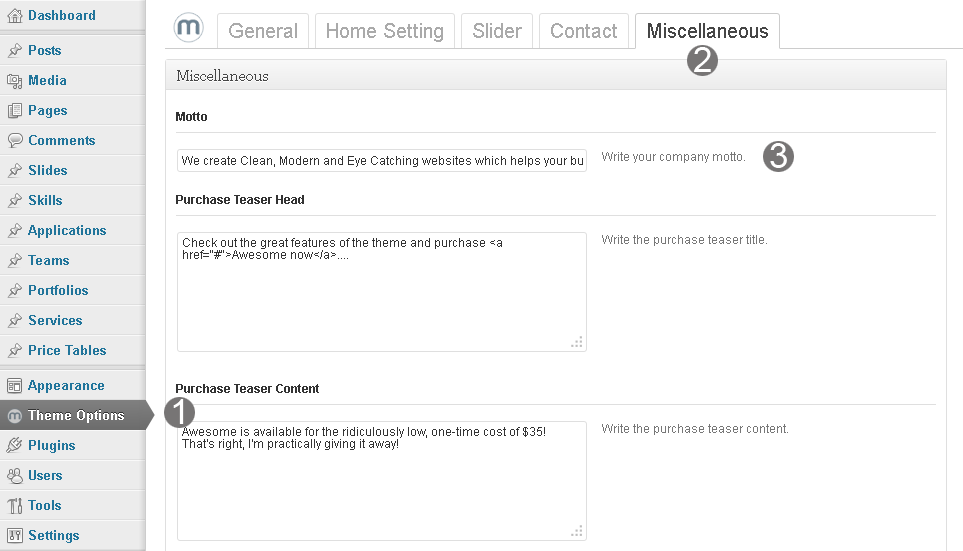Click the theme logo beside General tab
This screenshot has width=963, height=551.
coord(188,28)
